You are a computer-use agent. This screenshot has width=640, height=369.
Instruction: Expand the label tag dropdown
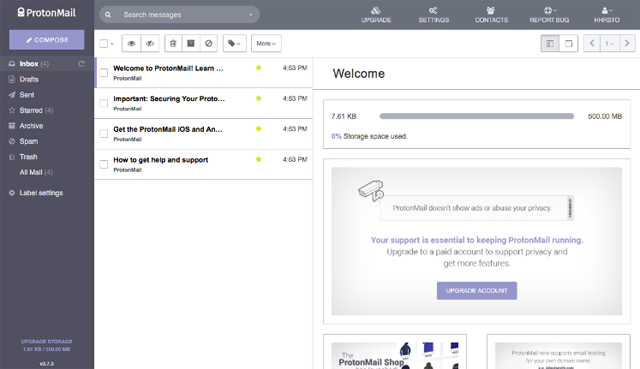pos(234,43)
